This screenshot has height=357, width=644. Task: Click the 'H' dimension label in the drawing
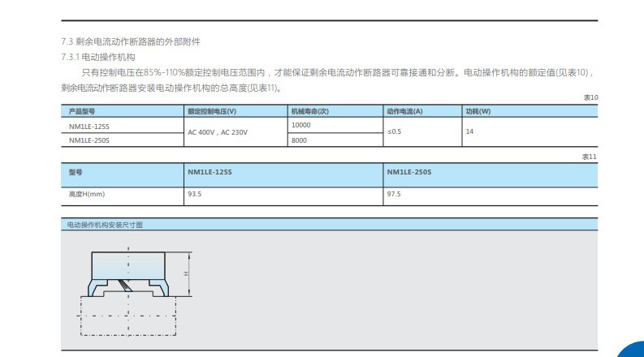pos(186,273)
